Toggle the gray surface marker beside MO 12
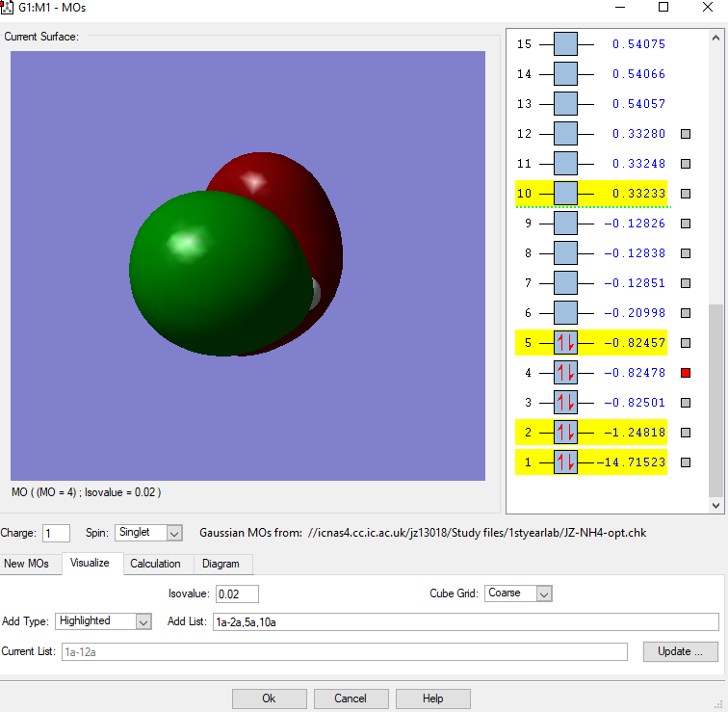Image resolution: width=728 pixels, height=712 pixels. click(686, 134)
